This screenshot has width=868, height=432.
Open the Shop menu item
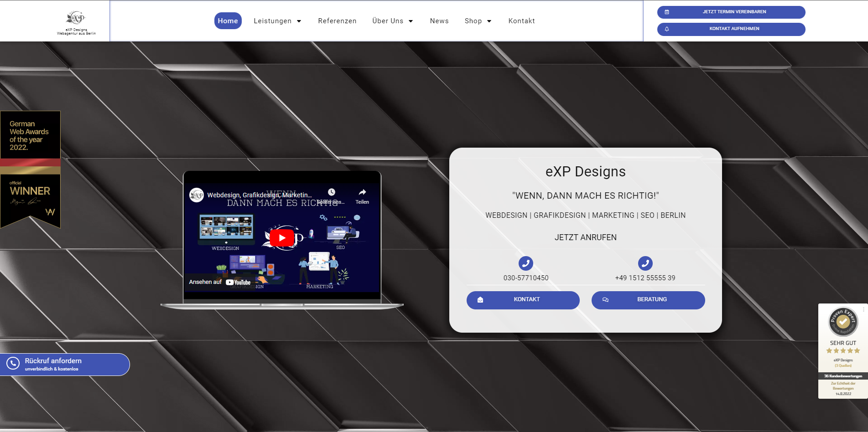[x=473, y=21]
